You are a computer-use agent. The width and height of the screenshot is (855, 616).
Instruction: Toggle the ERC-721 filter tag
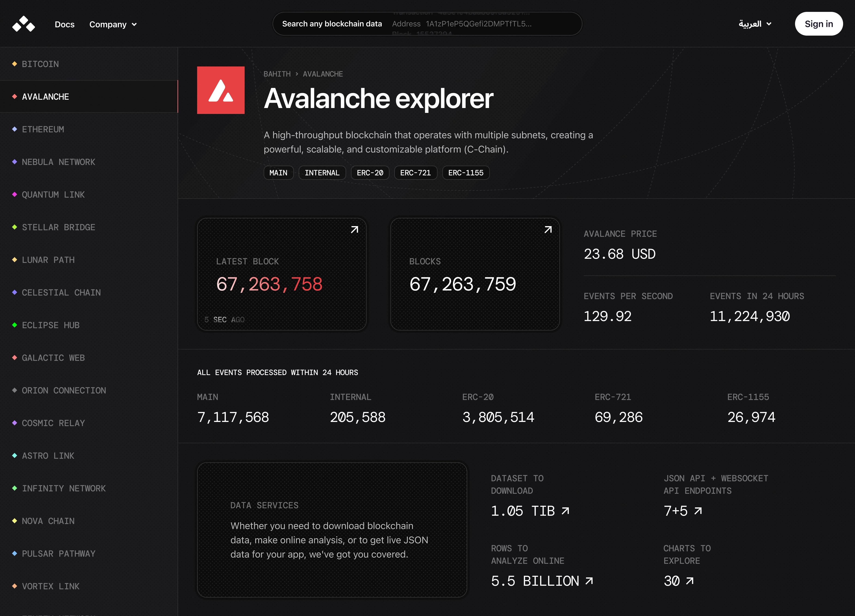[415, 173]
